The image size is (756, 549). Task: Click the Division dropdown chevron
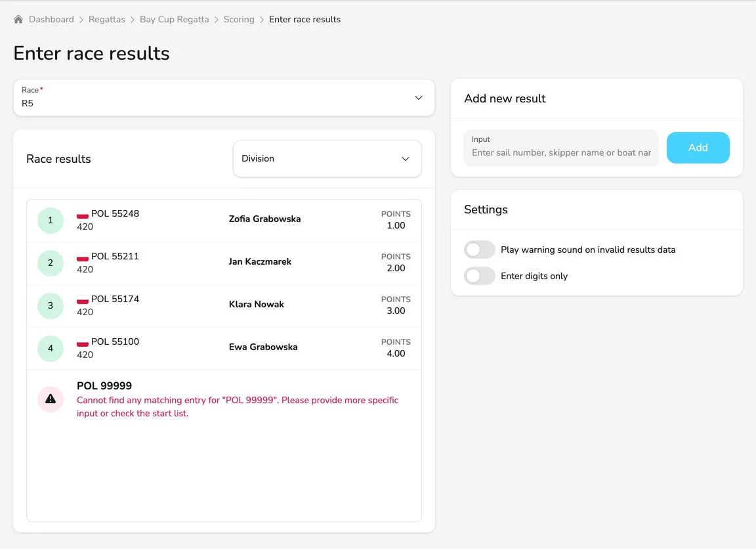coord(406,159)
